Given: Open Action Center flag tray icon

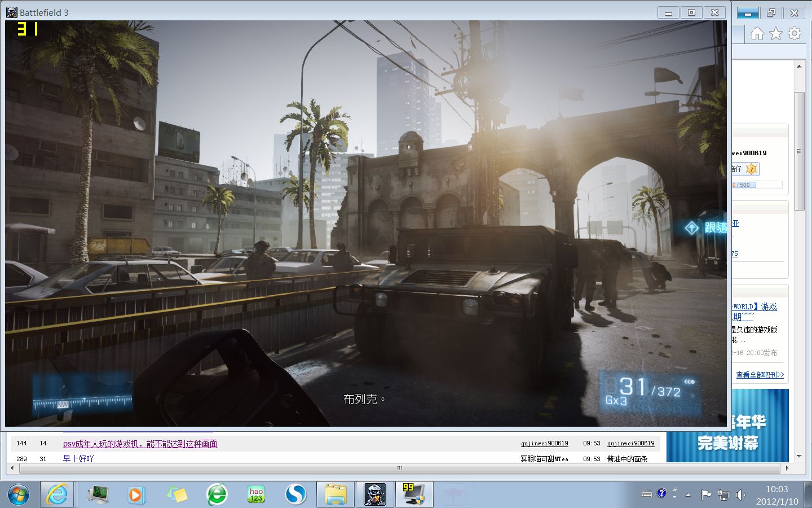Looking at the screenshot, I should pos(706,495).
